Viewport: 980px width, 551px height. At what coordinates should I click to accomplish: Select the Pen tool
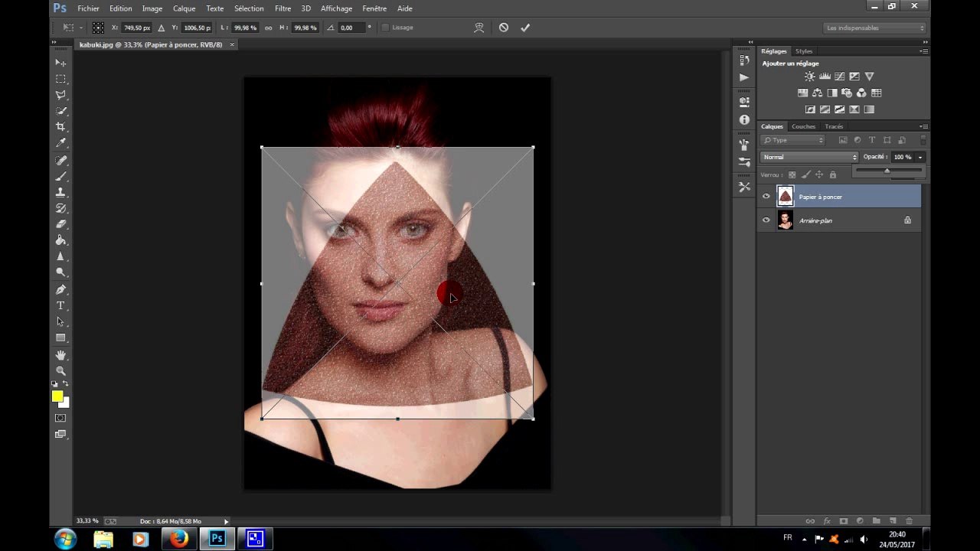[60, 289]
